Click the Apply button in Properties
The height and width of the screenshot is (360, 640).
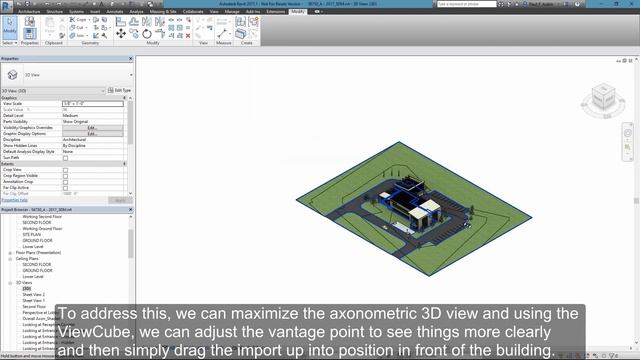click(120, 200)
